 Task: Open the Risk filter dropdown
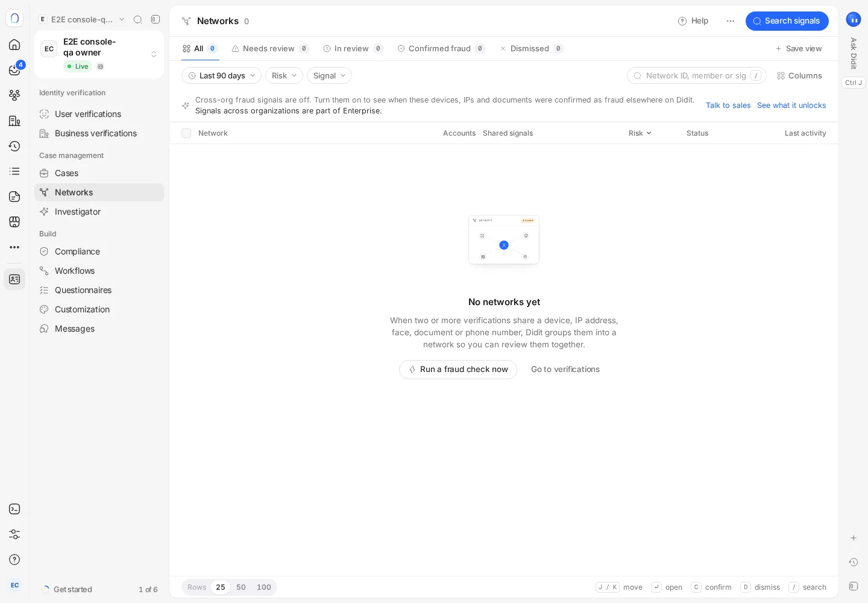click(x=284, y=75)
